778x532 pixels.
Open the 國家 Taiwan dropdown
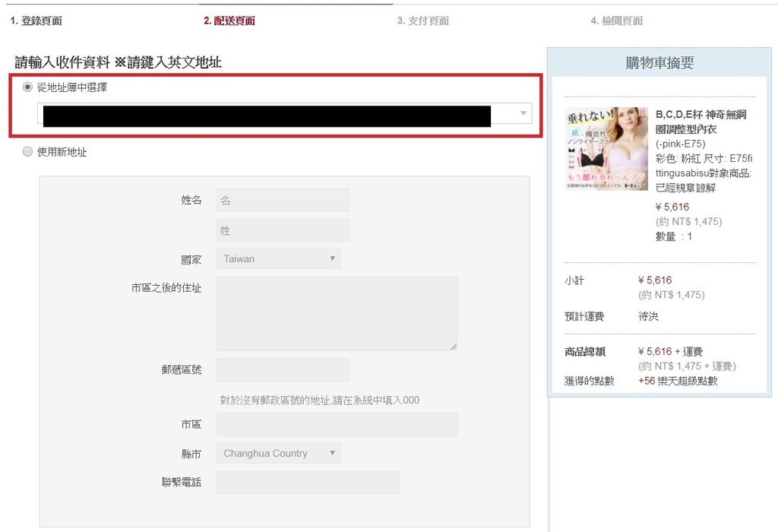pos(278,259)
